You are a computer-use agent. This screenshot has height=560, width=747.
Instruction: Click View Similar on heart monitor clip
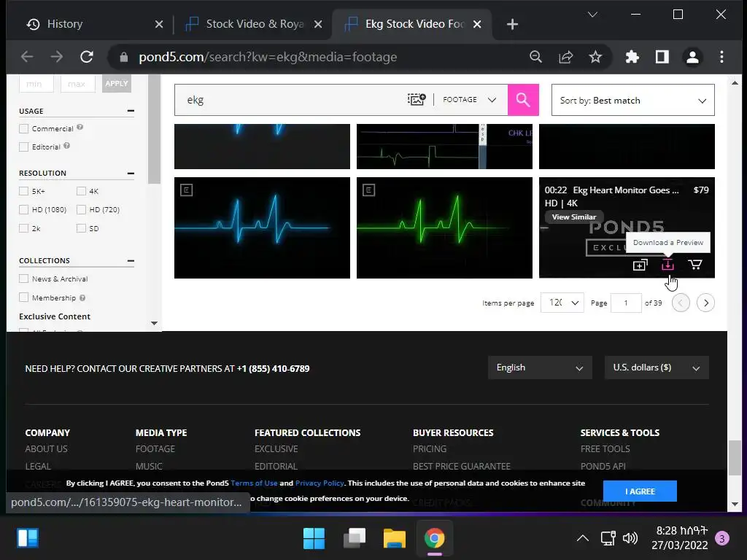[x=574, y=217]
